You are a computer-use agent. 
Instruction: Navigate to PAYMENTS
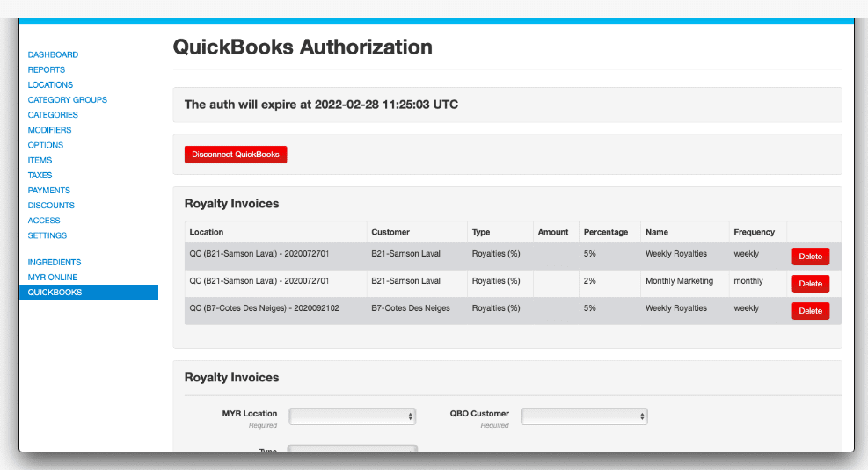click(49, 191)
